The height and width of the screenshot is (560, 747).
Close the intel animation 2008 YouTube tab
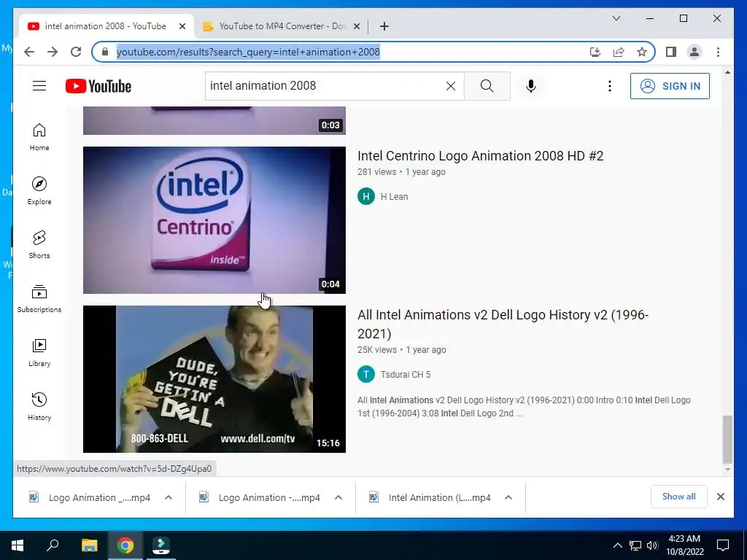click(x=182, y=26)
